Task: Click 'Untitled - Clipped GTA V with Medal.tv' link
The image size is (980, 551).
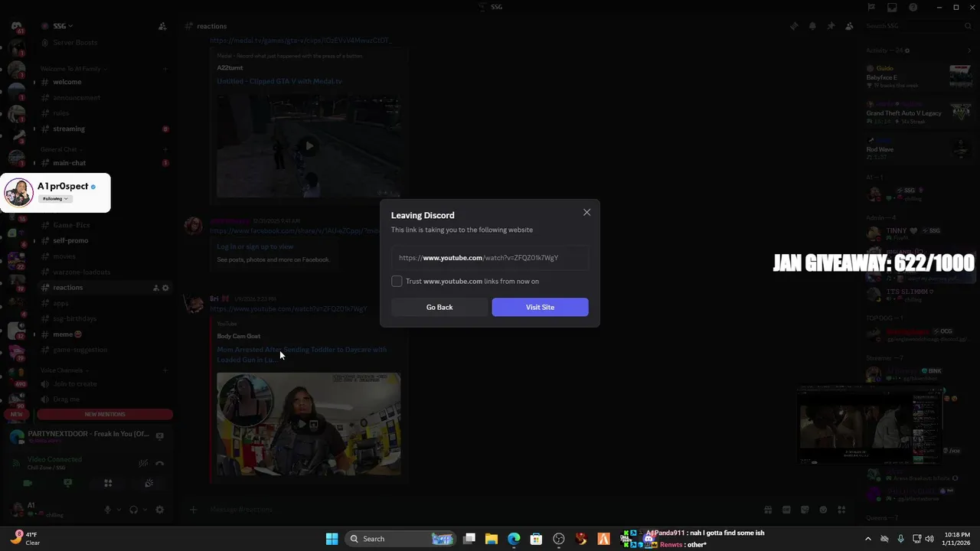Action: click(x=279, y=81)
